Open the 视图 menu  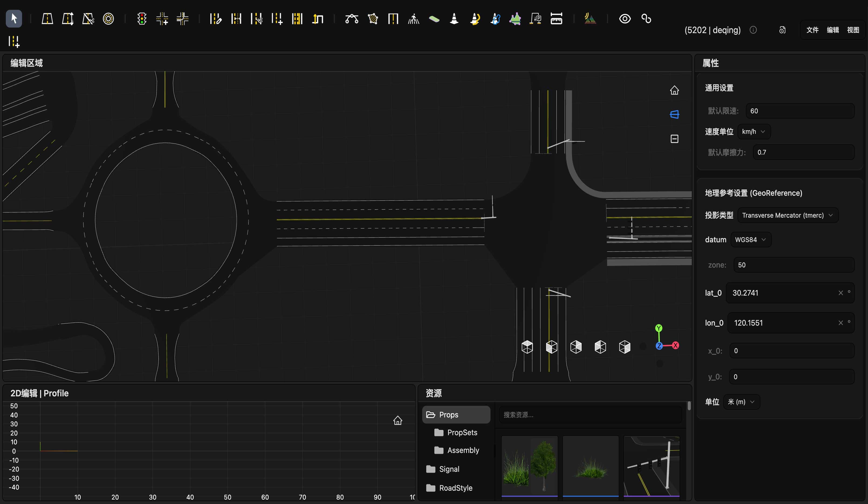pyautogui.click(x=853, y=30)
